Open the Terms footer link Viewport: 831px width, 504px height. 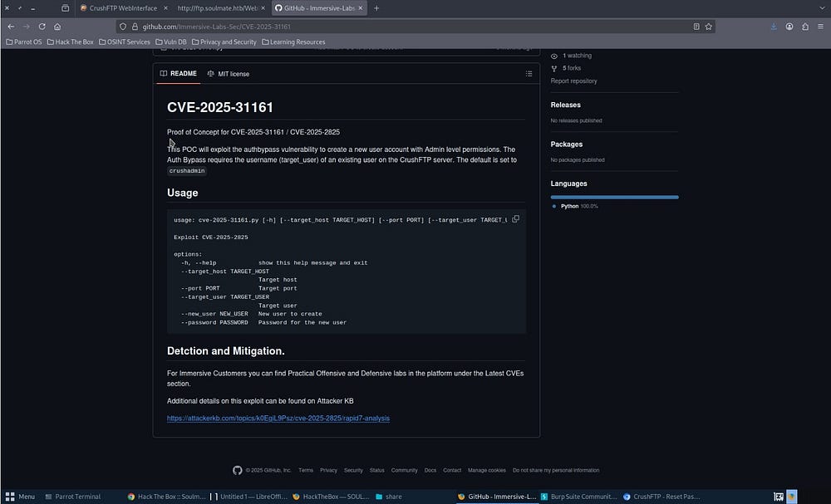click(x=306, y=470)
